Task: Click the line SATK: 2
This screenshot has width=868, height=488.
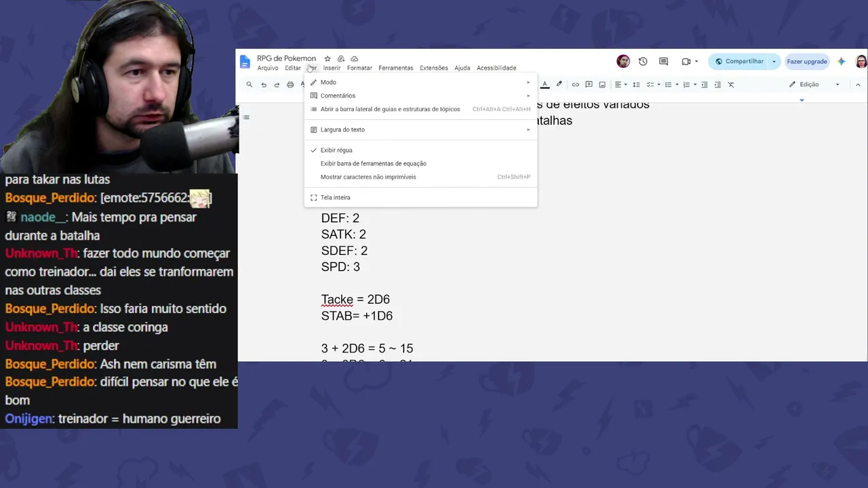Action: tap(344, 235)
